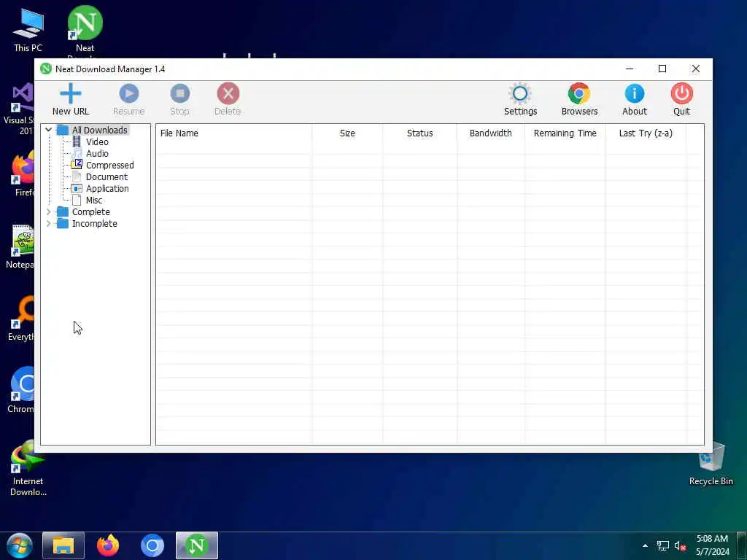Screen dimensions: 747x560
Task: Click the Neat Download Manager taskbar button
Action: tap(197, 545)
